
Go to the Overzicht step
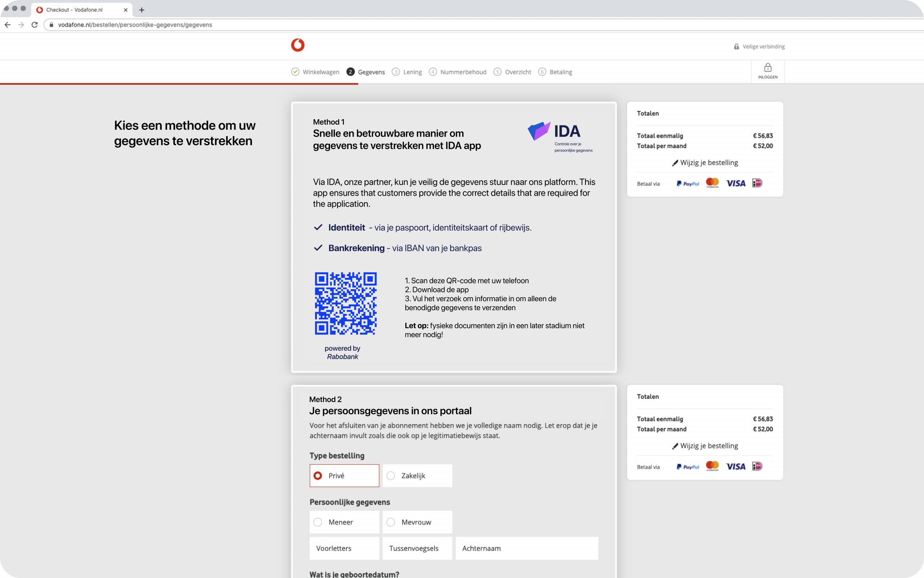pos(513,72)
